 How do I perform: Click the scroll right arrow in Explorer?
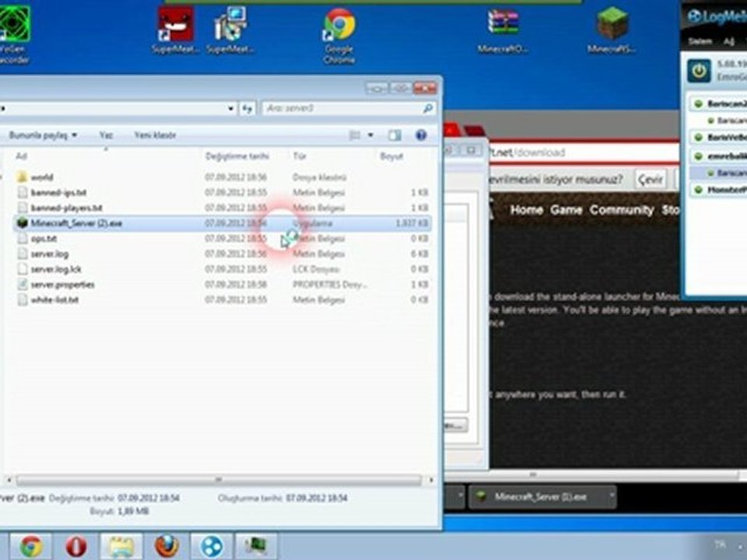431,480
